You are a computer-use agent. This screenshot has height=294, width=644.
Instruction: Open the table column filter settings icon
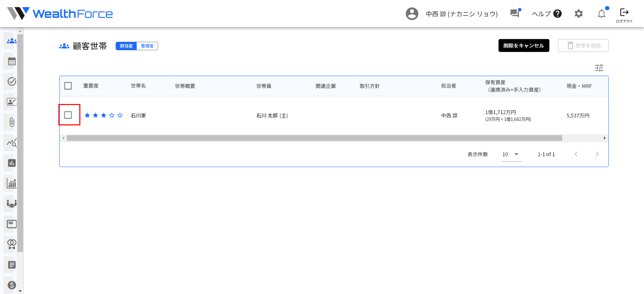(599, 68)
